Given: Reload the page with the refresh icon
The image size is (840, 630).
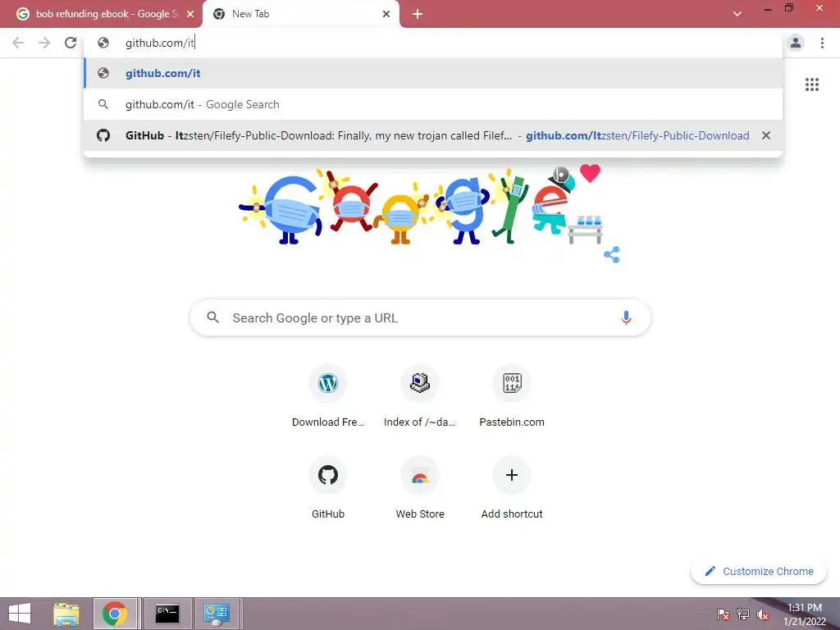Looking at the screenshot, I should click(x=71, y=43).
